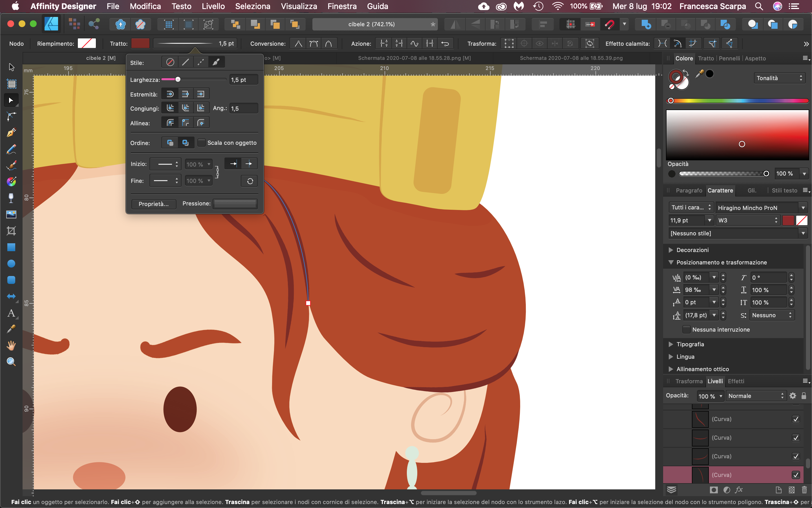This screenshot has height=508, width=812.
Task: Adjust the Larghezza width slider
Action: click(x=178, y=79)
